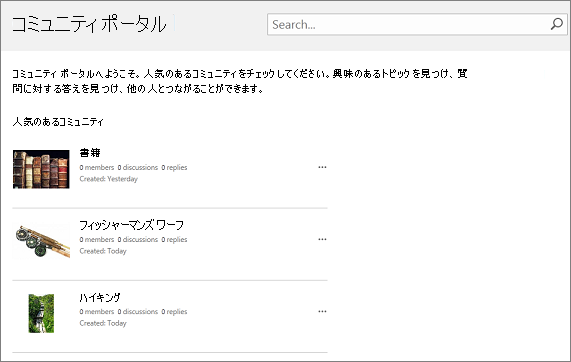Click '0 members' in 書籍 row
The image size is (571, 362).
click(x=97, y=168)
